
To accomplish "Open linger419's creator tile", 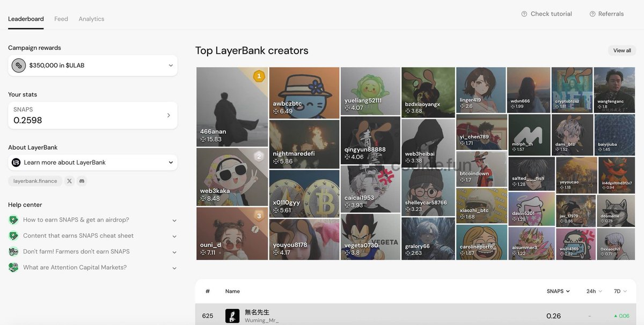I will 481,90.
